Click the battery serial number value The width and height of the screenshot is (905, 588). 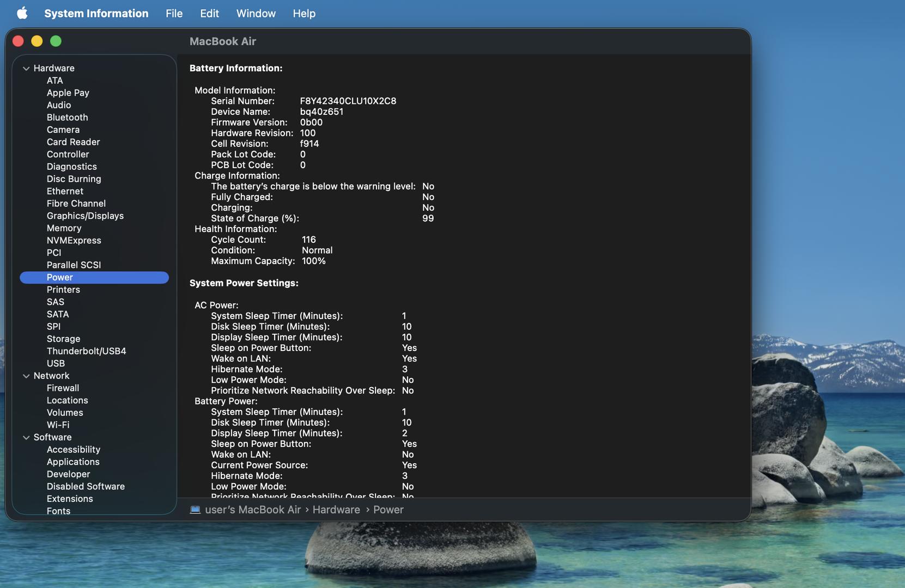coord(348,101)
